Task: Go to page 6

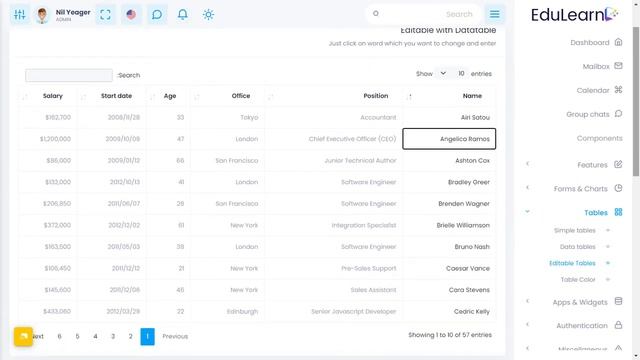Action: tap(60, 336)
